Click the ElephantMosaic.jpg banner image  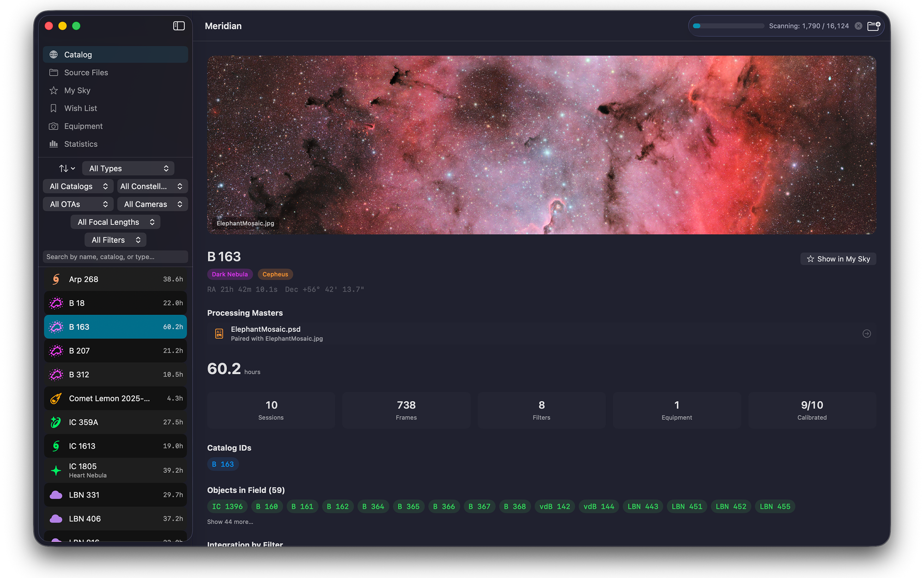[541, 145]
